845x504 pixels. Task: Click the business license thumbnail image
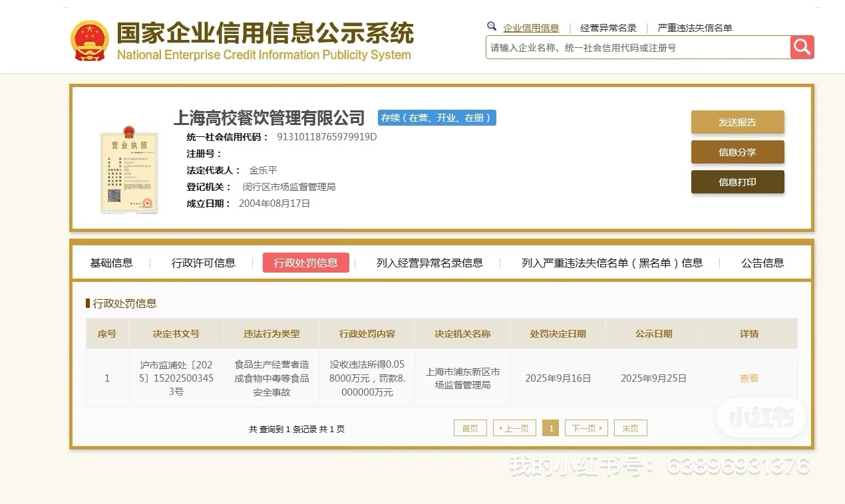(x=128, y=168)
